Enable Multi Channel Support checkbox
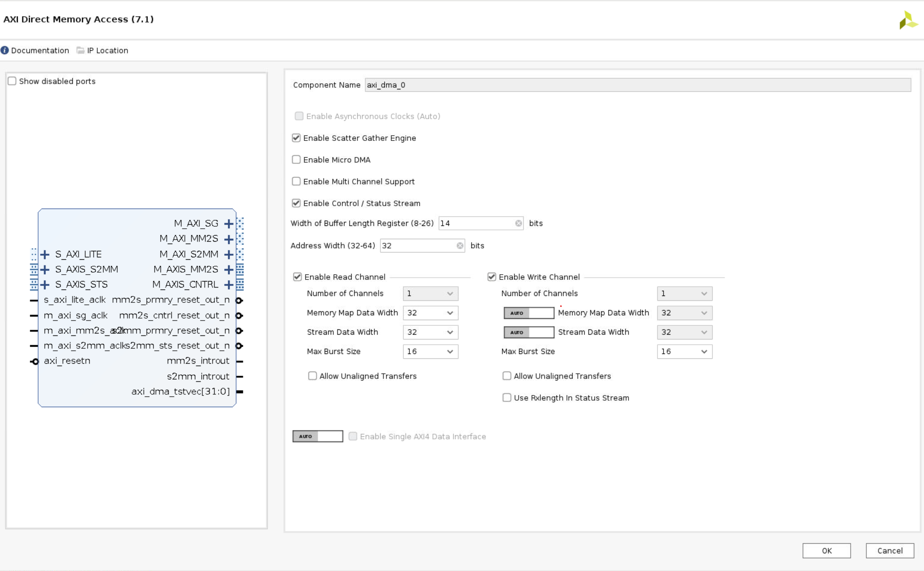The width and height of the screenshot is (924, 571). (296, 181)
